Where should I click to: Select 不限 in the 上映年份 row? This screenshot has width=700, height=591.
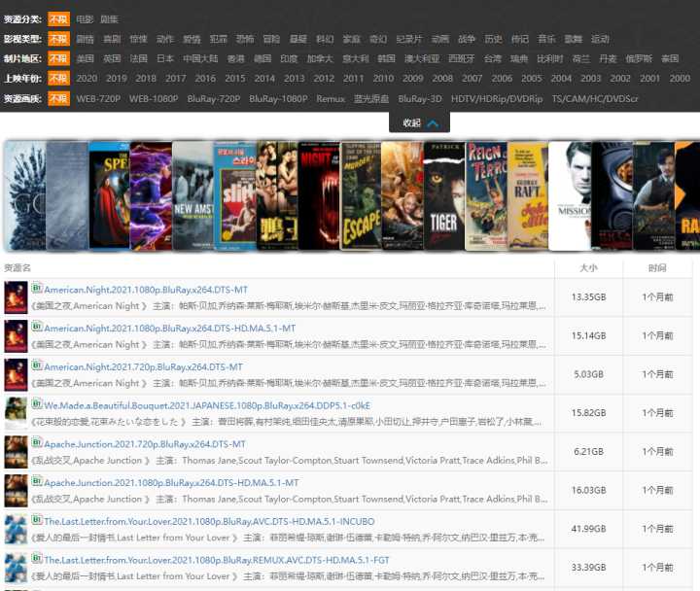coord(59,78)
